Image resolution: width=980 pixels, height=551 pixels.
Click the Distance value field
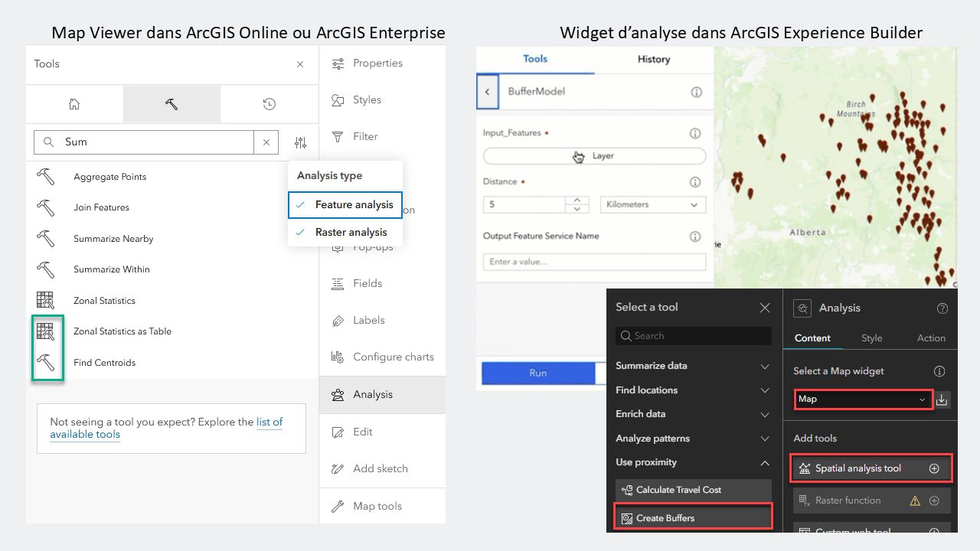(524, 204)
